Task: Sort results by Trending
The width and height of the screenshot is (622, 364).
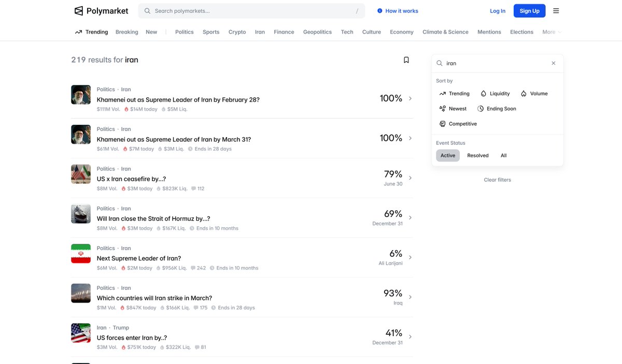Action: pos(454,94)
